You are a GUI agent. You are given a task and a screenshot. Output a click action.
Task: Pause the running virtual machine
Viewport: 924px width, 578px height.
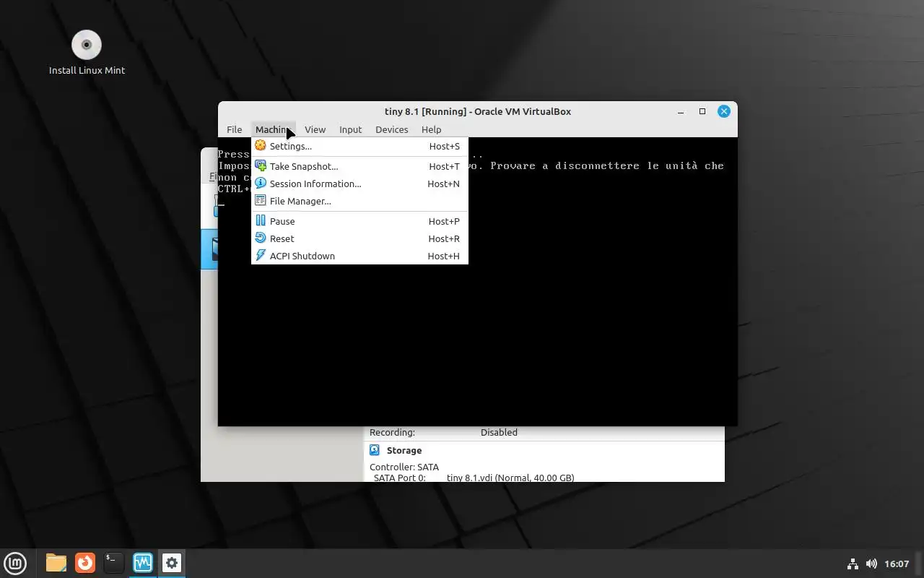pyautogui.click(x=359, y=221)
